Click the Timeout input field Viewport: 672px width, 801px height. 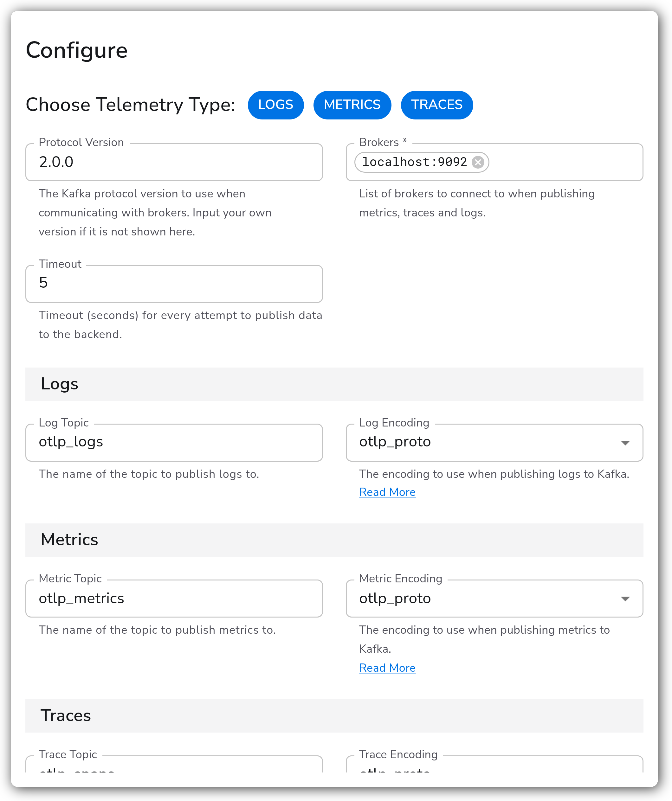[174, 284]
